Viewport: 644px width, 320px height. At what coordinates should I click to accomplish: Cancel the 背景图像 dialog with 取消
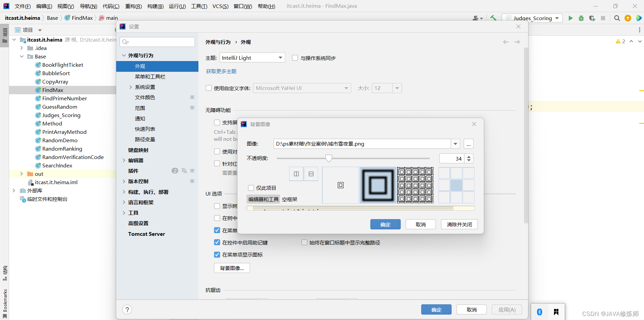pos(421,224)
